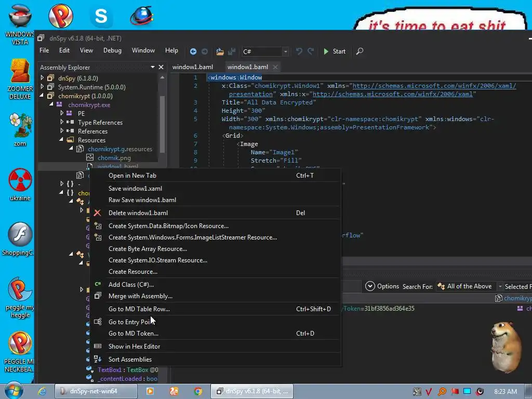Open the View menu
The image size is (532, 399).
pyautogui.click(x=86, y=50)
